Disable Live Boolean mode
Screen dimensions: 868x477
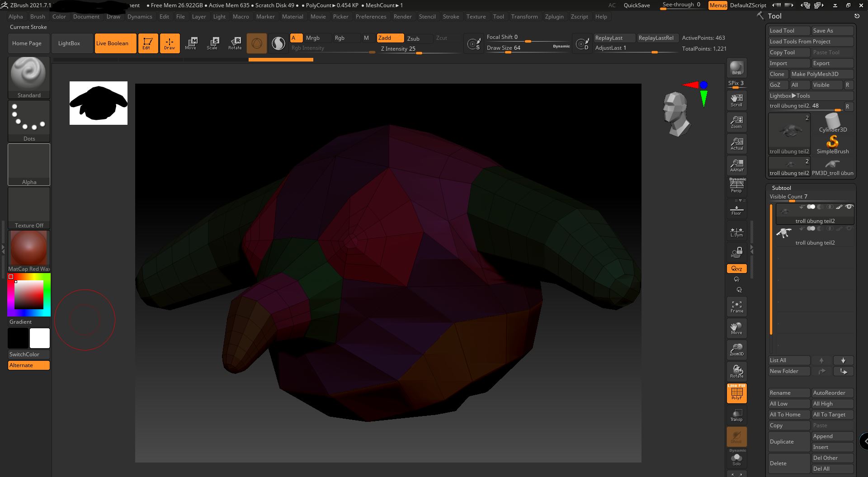(x=115, y=43)
